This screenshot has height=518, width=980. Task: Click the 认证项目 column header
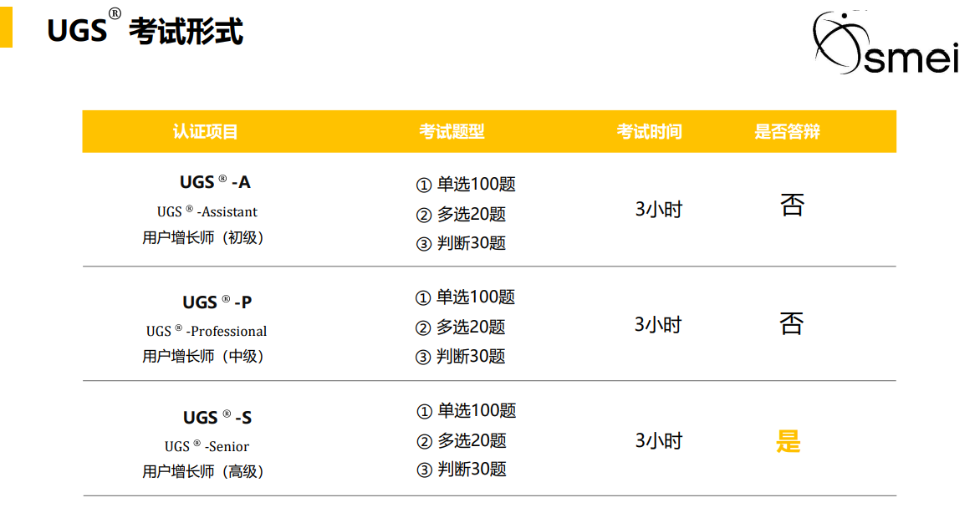coord(206,132)
